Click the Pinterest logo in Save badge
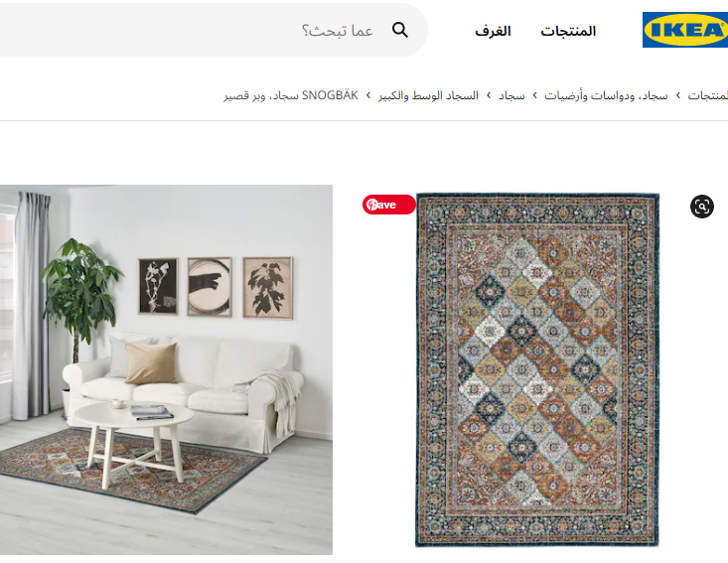The width and height of the screenshot is (728, 563). (x=371, y=205)
